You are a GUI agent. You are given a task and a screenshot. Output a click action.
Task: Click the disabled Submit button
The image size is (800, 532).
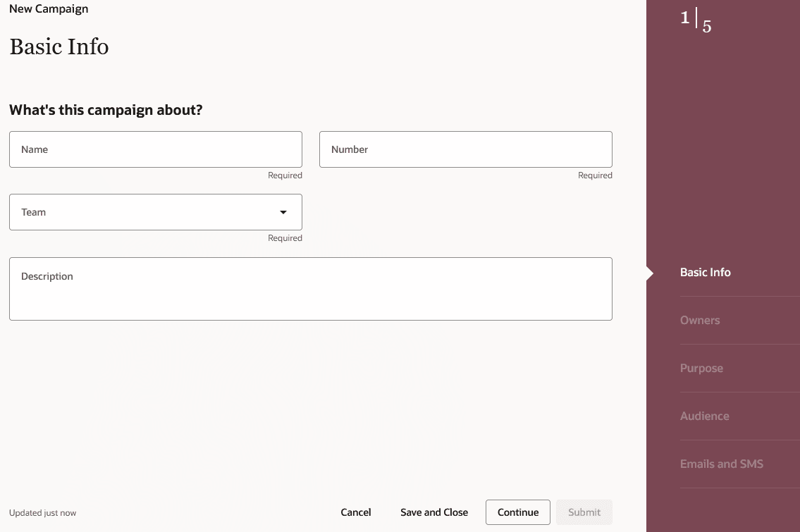coord(584,512)
